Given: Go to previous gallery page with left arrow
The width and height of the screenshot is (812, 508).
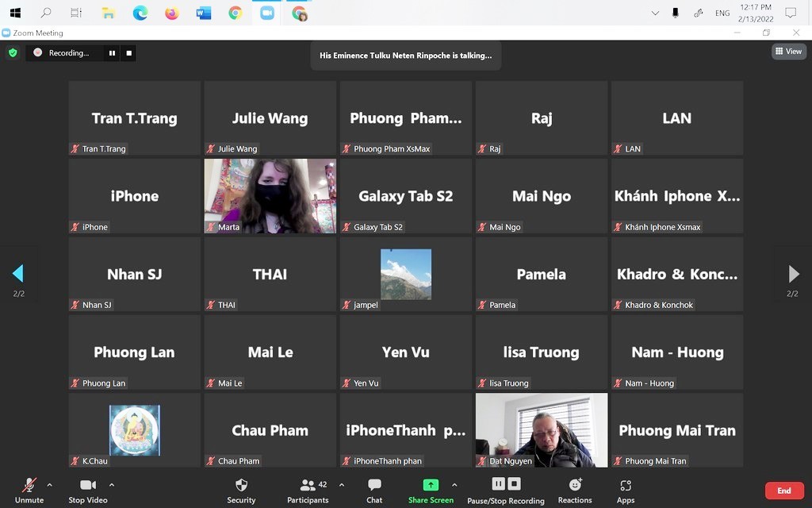Looking at the screenshot, I should click(17, 274).
